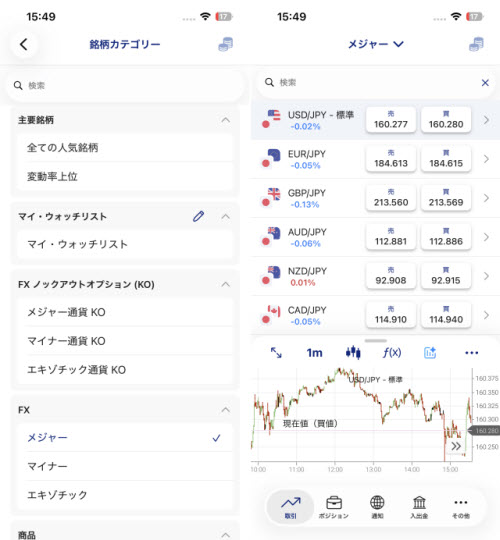The image size is (500, 540).
Task: Select the checked メジャー FX category
Action: pyautogui.click(x=125, y=438)
